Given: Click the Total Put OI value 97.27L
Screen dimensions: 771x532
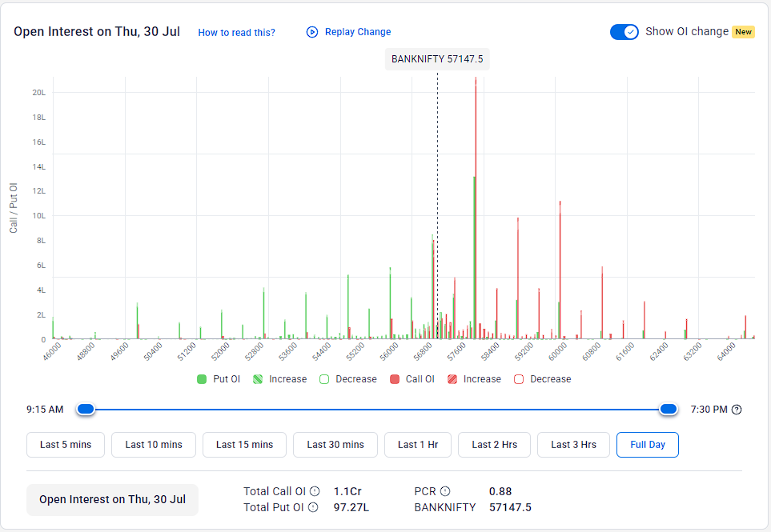Looking at the screenshot, I should click(x=351, y=507).
